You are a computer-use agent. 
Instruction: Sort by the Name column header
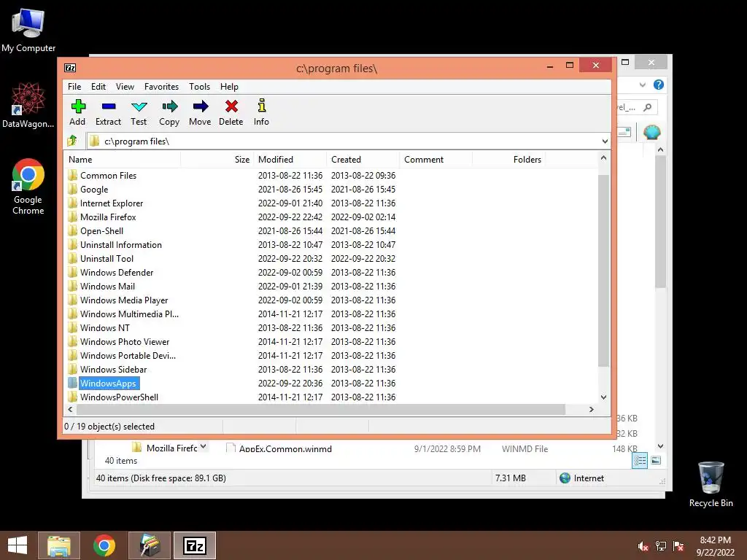(x=122, y=160)
